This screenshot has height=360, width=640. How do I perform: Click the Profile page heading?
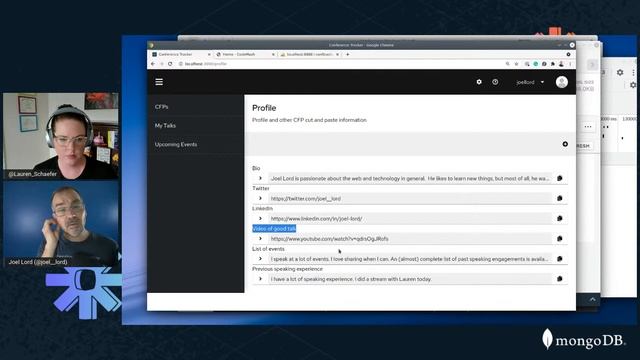264,108
